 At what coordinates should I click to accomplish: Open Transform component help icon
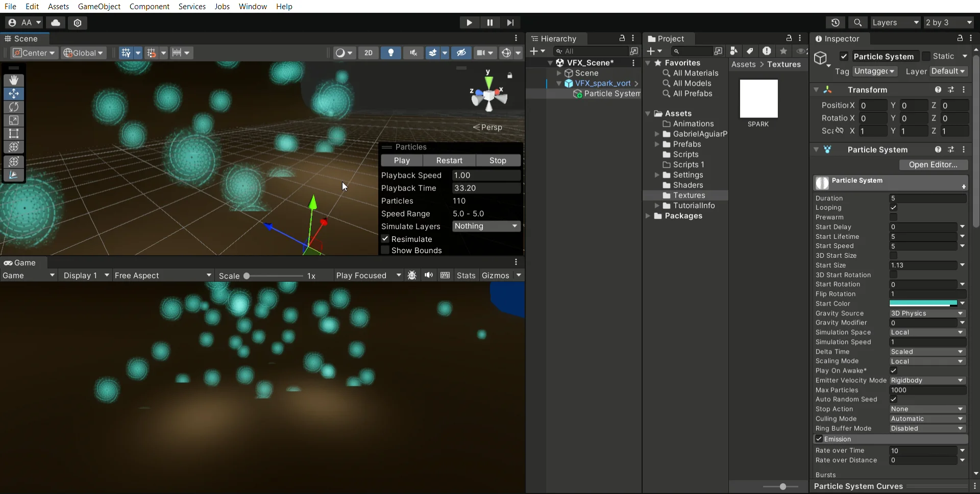click(938, 89)
